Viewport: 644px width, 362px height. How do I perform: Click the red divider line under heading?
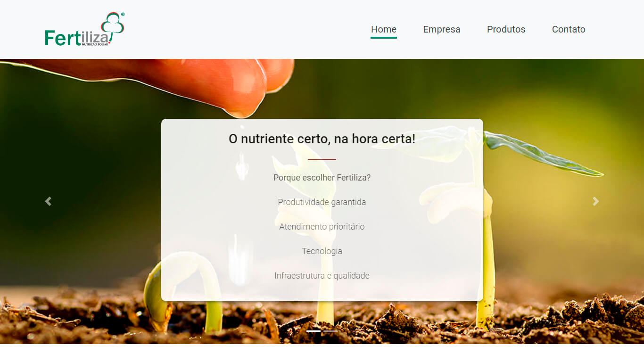tap(322, 159)
